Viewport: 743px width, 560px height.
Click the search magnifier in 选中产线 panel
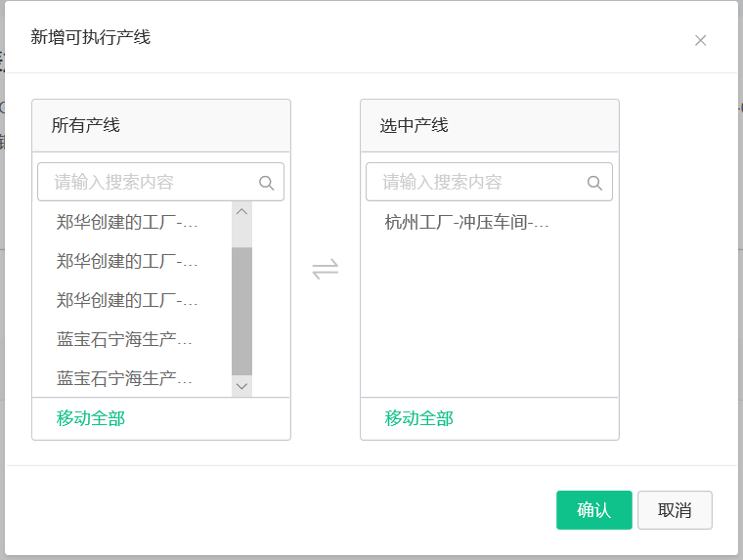[594, 183]
